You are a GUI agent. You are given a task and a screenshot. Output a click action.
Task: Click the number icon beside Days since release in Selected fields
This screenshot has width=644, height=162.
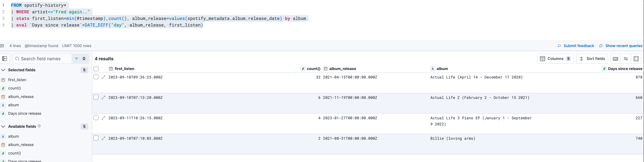tap(3, 113)
